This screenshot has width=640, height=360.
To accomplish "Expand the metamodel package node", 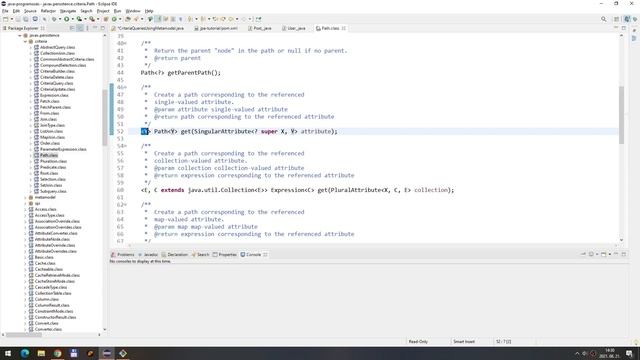I will [x=25, y=197].
